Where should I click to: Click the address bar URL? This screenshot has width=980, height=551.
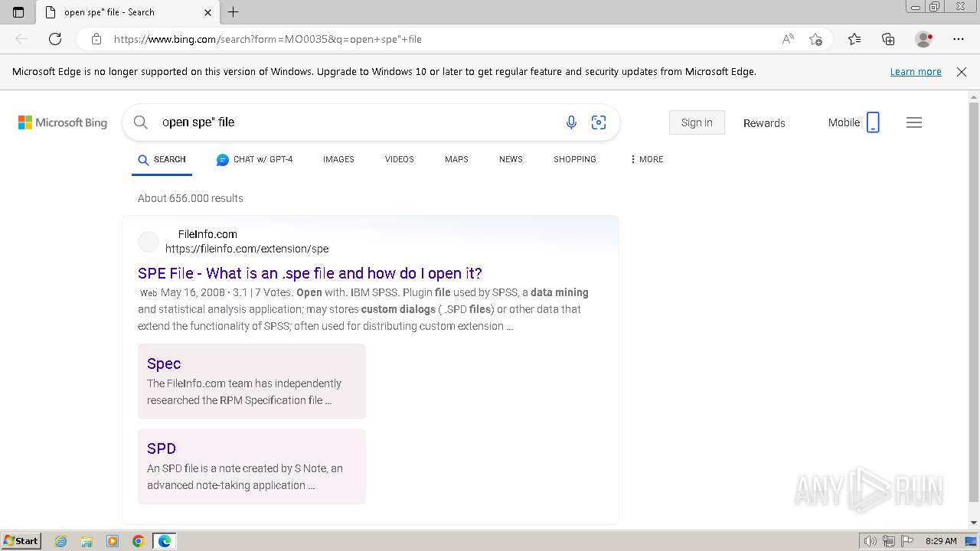coord(268,39)
